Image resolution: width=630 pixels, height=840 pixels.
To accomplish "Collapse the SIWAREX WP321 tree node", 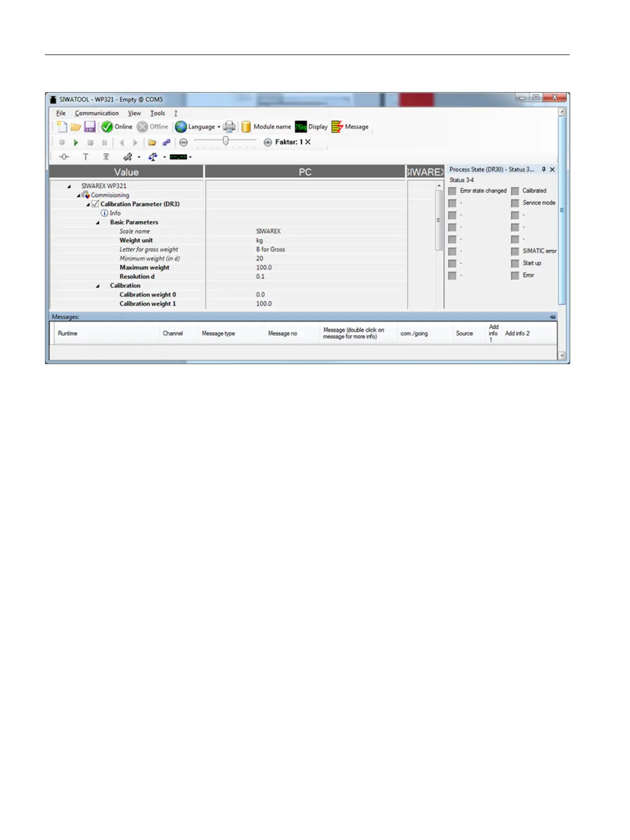I will 69,186.
